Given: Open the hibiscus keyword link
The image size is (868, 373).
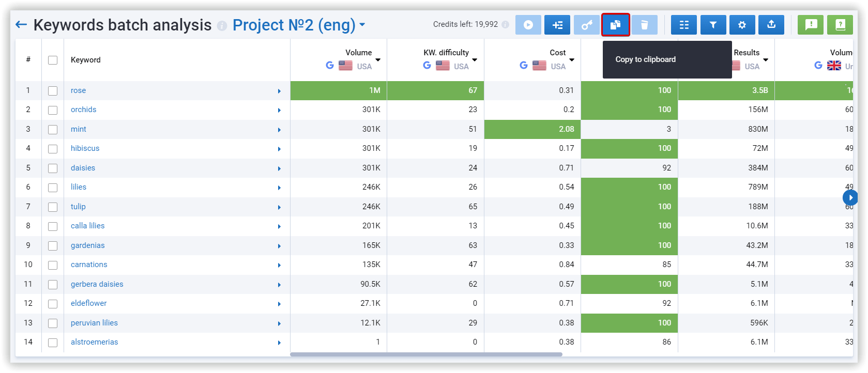Looking at the screenshot, I should tap(85, 148).
